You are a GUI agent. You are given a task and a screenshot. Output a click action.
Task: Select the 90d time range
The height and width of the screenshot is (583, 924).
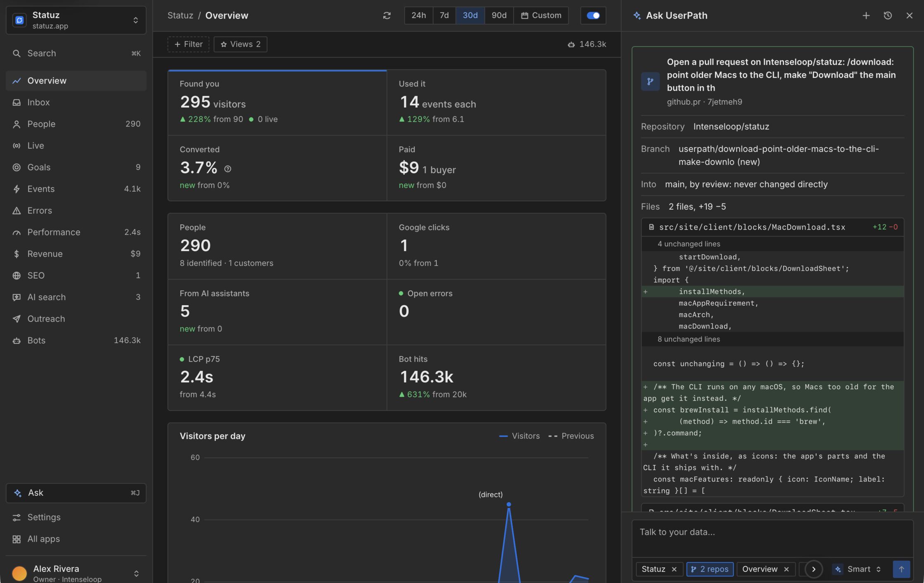click(499, 16)
